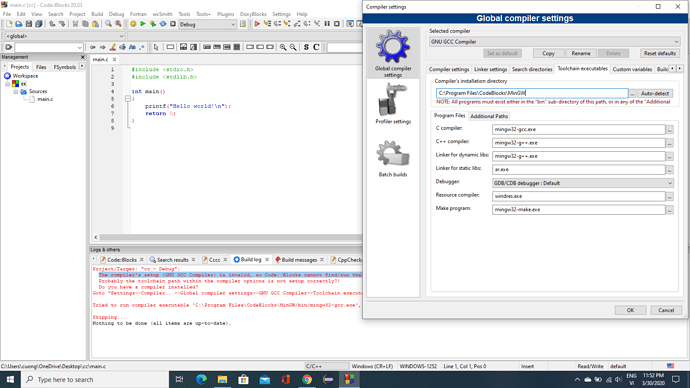Click the bold C toolbar icon
This screenshot has width=690, height=388.
[316, 47]
